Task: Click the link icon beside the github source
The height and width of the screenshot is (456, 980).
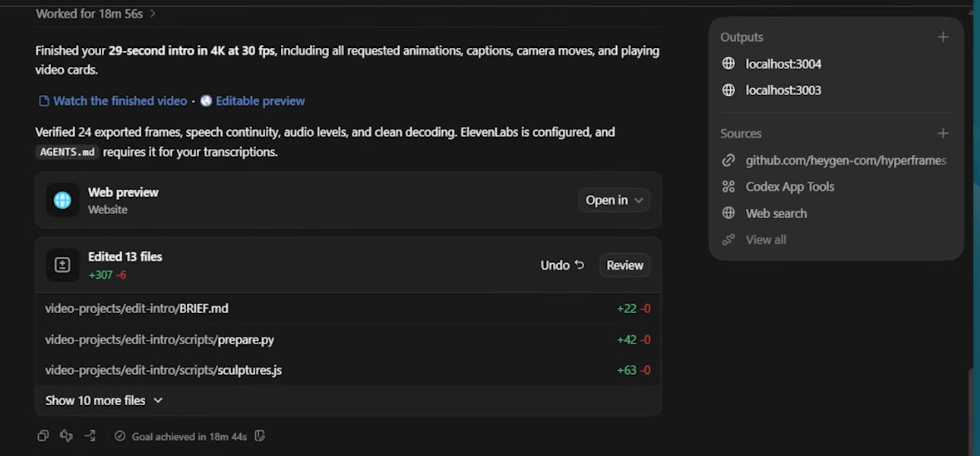Action: (729, 160)
